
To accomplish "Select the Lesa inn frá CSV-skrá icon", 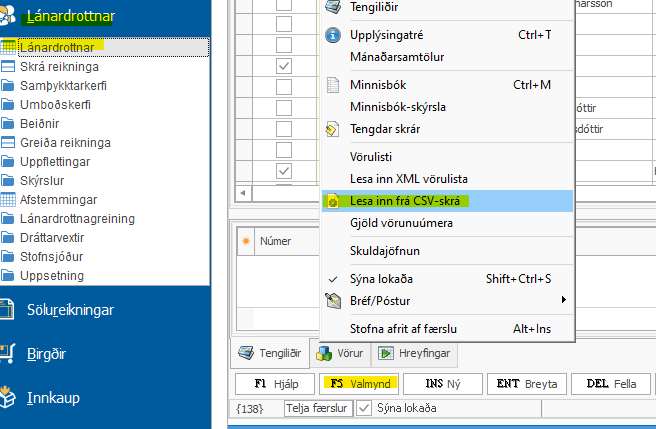I will click(x=333, y=201).
